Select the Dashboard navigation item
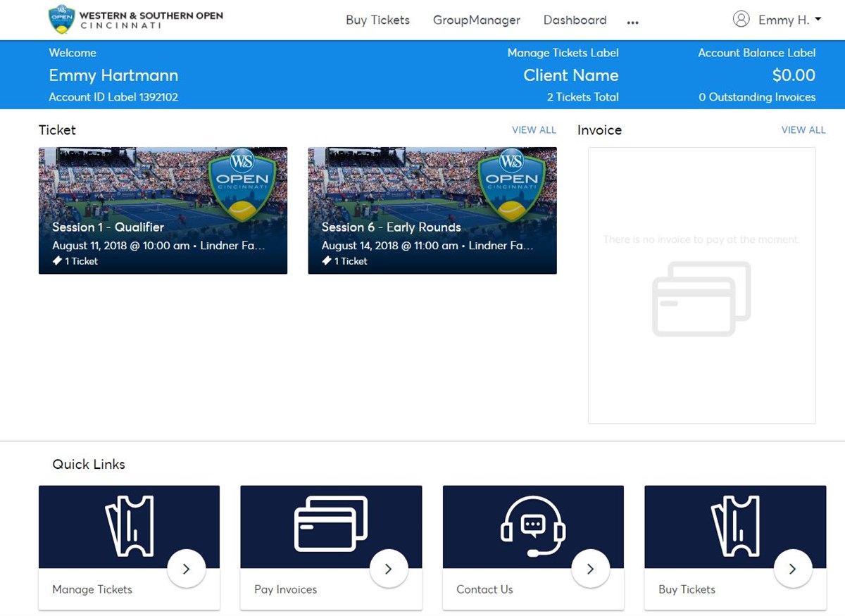This screenshot has width=845, height=616. [x=575, y=20]
